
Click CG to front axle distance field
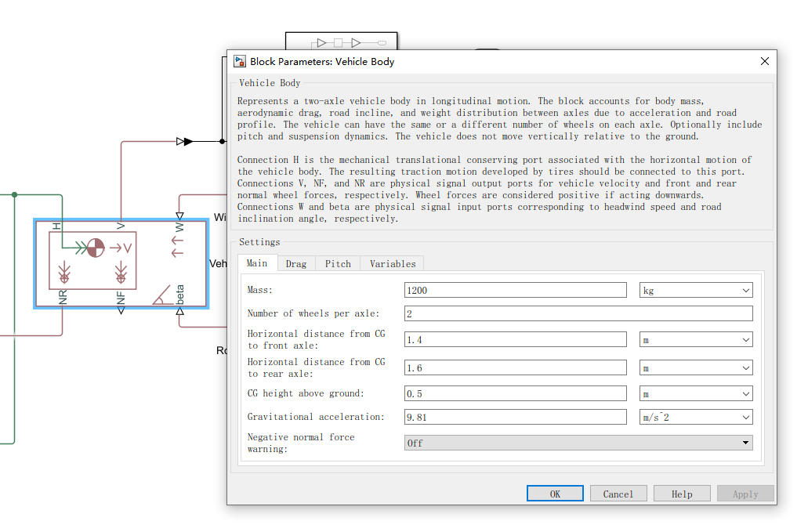point(516,339)
